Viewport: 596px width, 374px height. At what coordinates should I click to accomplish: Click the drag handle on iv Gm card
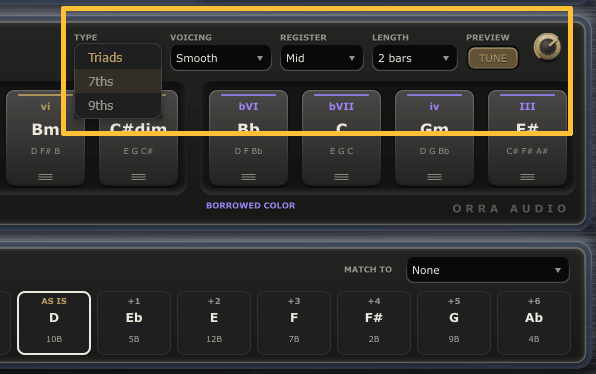[x=434, y=177]
